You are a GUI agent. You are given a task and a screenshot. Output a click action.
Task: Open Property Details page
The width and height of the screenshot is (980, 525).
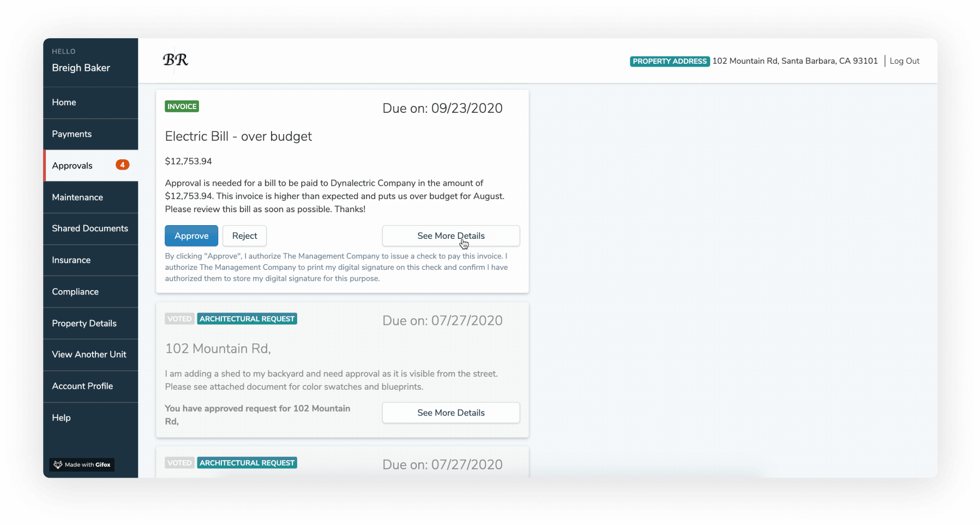(x=84, y=323)
